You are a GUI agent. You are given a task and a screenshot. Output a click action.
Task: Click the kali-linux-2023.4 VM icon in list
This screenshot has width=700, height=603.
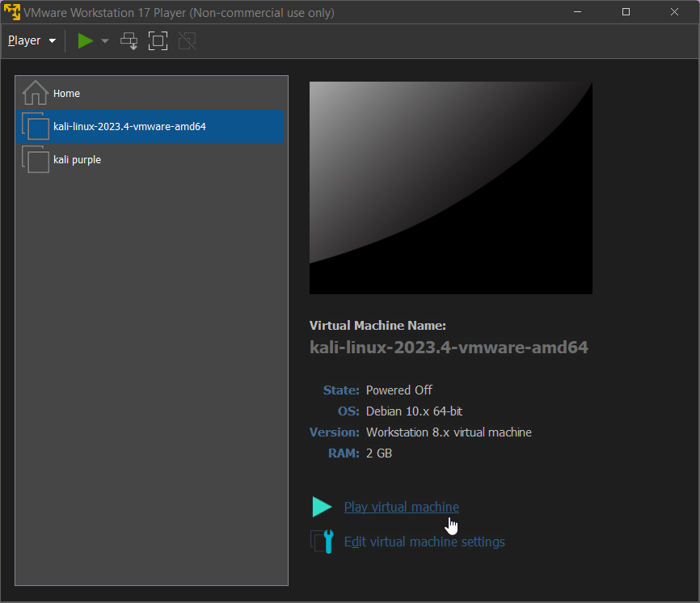point(36,126)
